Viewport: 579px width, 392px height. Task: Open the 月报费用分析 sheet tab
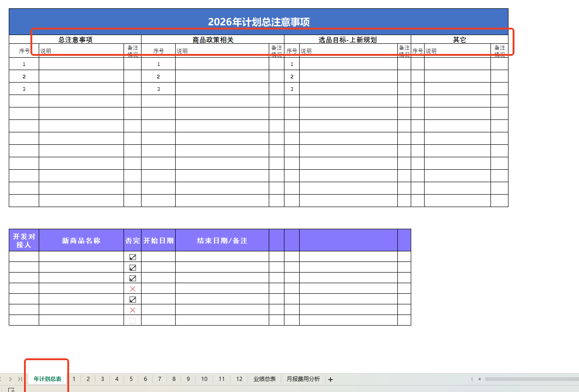303,379
